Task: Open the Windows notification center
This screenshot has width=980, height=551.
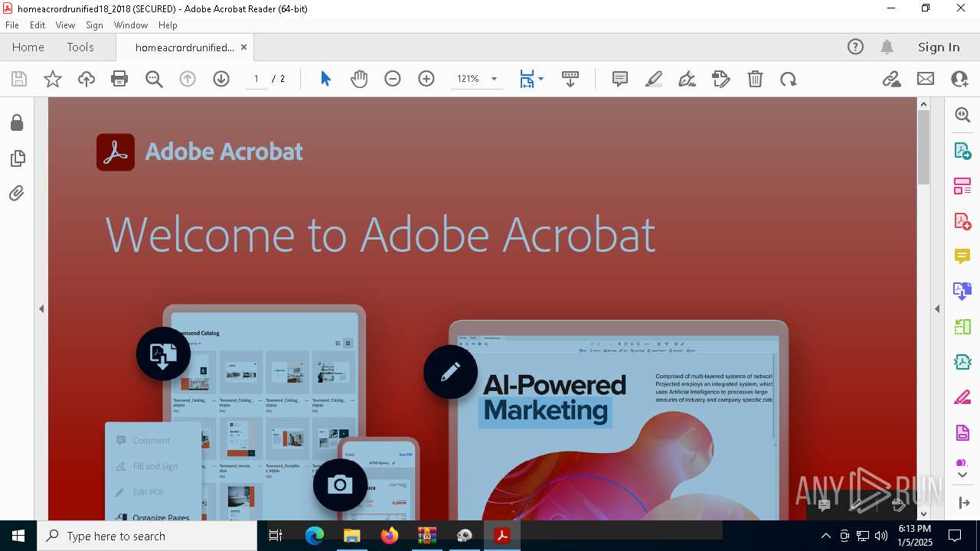Action: point(955,536)
